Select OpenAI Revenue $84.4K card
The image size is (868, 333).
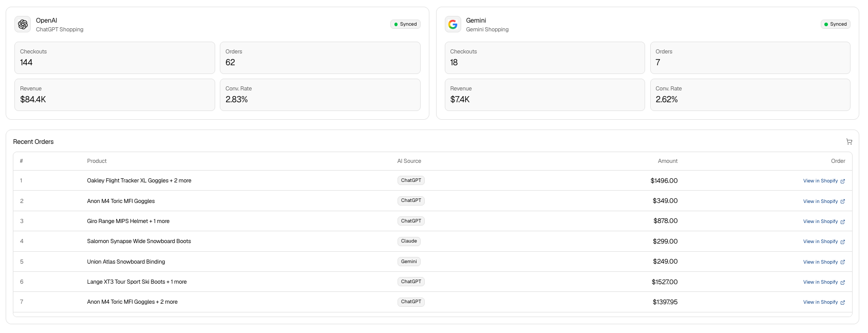click(115, 95)
